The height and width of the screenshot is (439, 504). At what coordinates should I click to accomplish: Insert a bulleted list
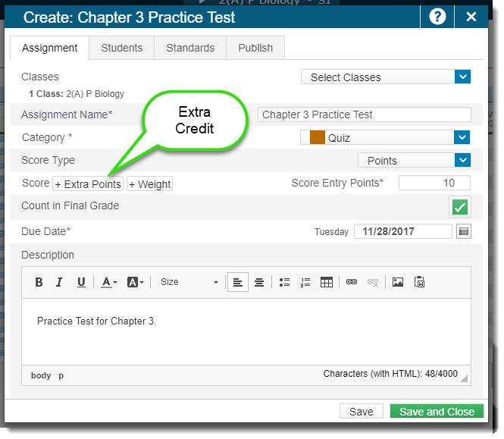pyautogui.click(x=284, y=282)
